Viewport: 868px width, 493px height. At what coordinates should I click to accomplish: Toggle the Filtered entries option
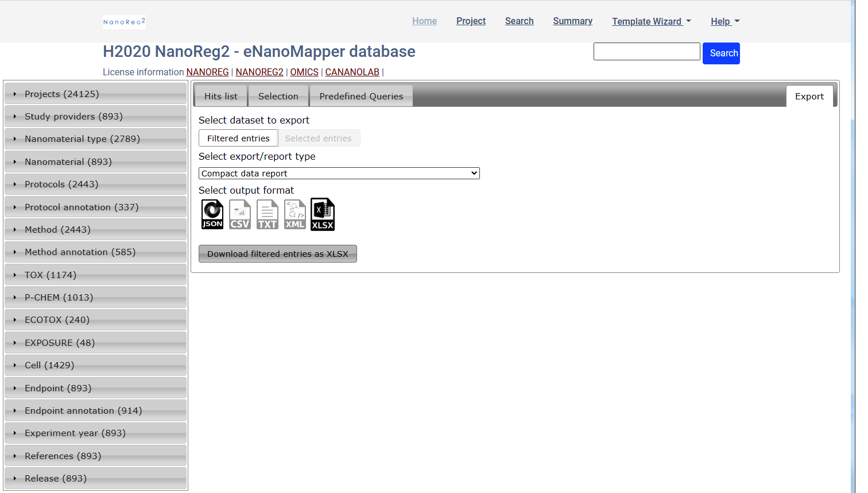point(238,138)
